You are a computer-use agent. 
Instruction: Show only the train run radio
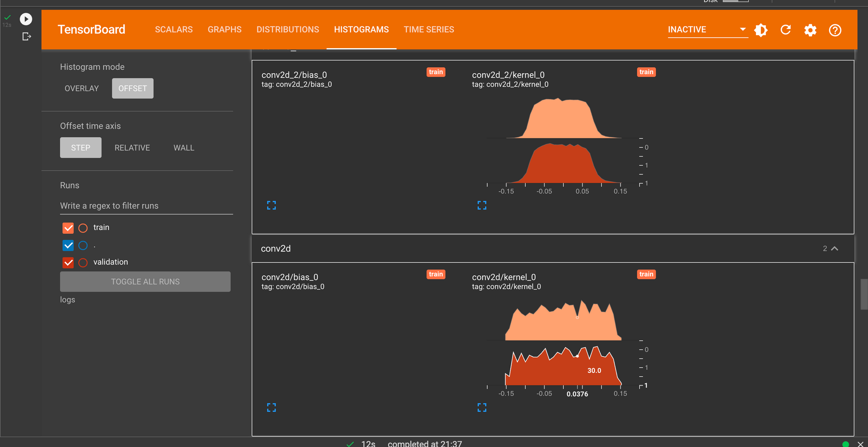83,228
